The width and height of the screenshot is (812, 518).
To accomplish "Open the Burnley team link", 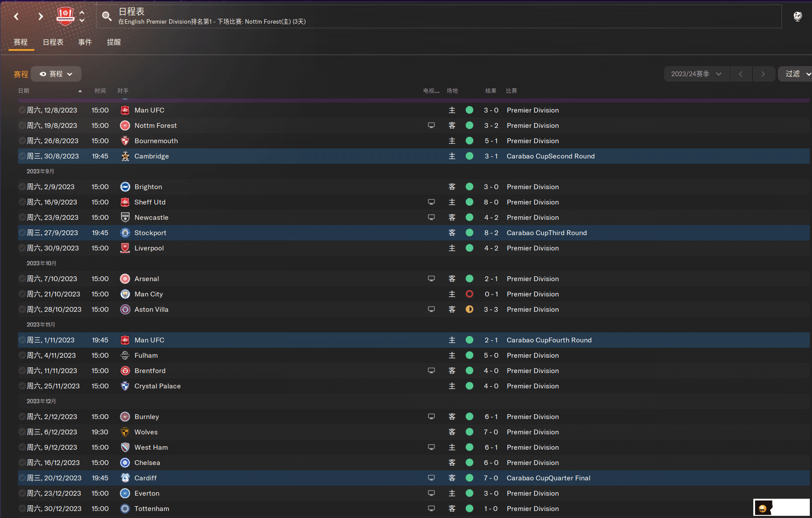I will coord(147,417).
